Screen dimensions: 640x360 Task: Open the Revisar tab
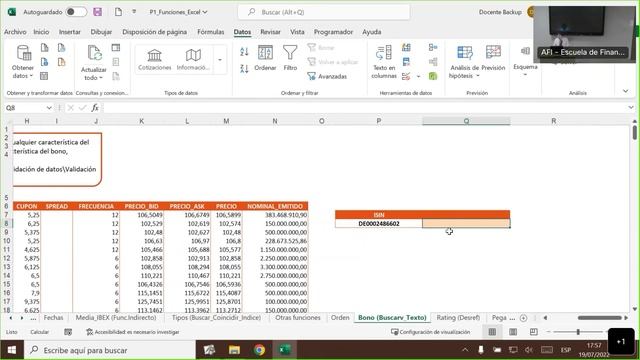270,32
